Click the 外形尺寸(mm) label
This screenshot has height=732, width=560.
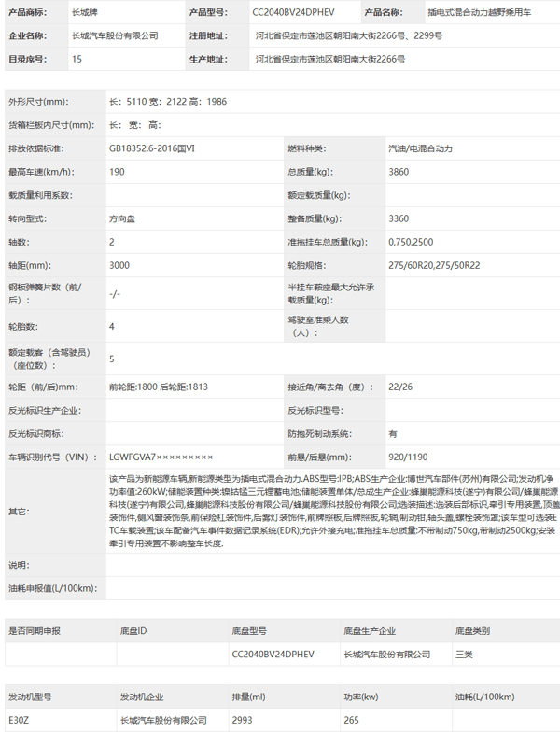[x=38, y=102]
